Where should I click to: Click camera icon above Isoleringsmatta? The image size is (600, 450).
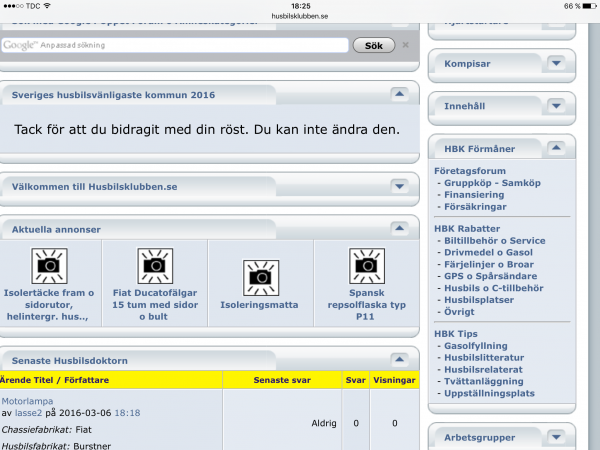[260, 273]
